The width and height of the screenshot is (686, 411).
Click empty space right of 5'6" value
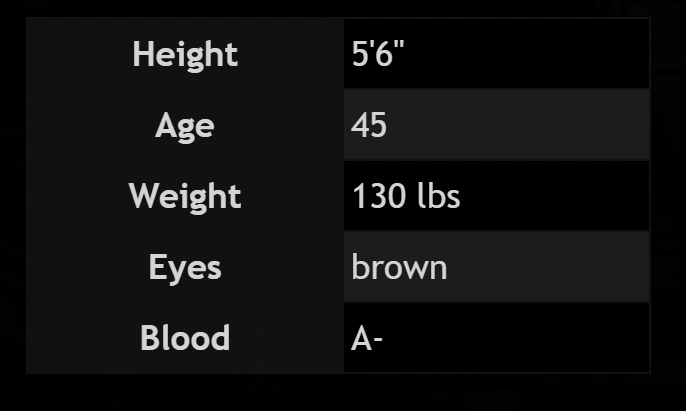530,54
